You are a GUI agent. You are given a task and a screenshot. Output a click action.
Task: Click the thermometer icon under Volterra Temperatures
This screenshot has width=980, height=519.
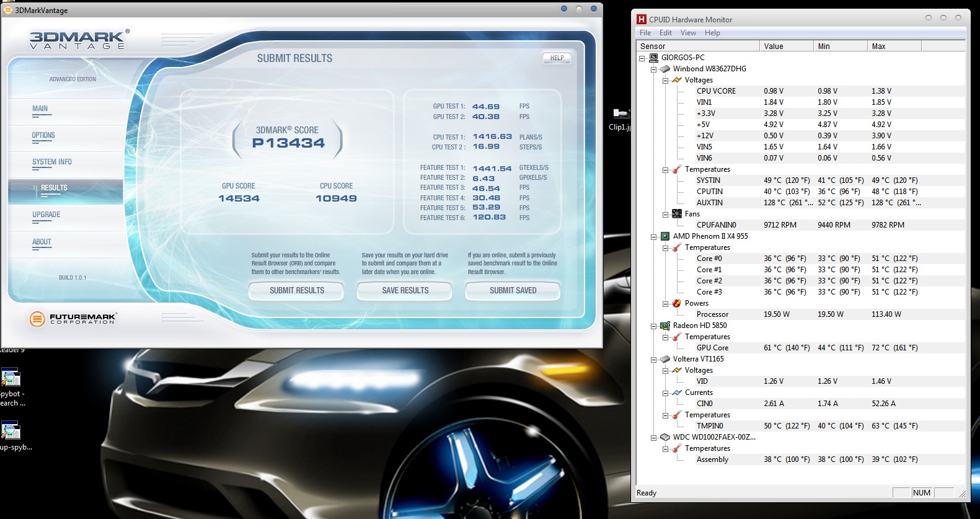pos(677,415)
